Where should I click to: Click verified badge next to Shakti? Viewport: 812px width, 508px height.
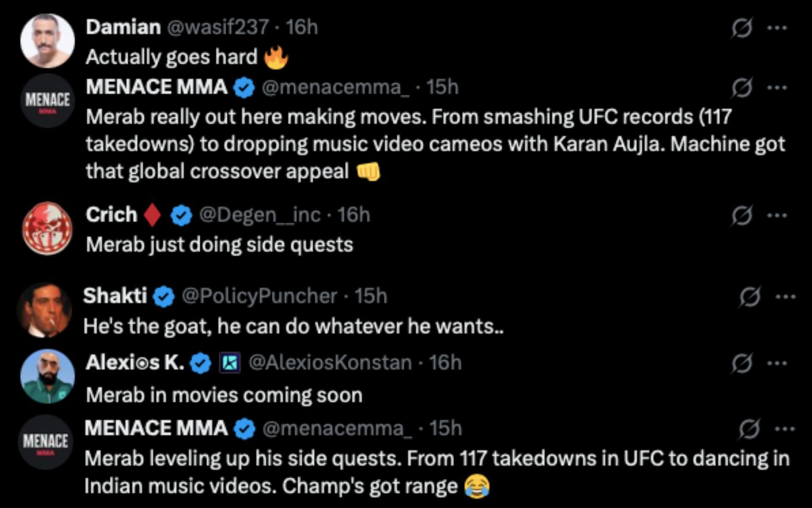164,296
